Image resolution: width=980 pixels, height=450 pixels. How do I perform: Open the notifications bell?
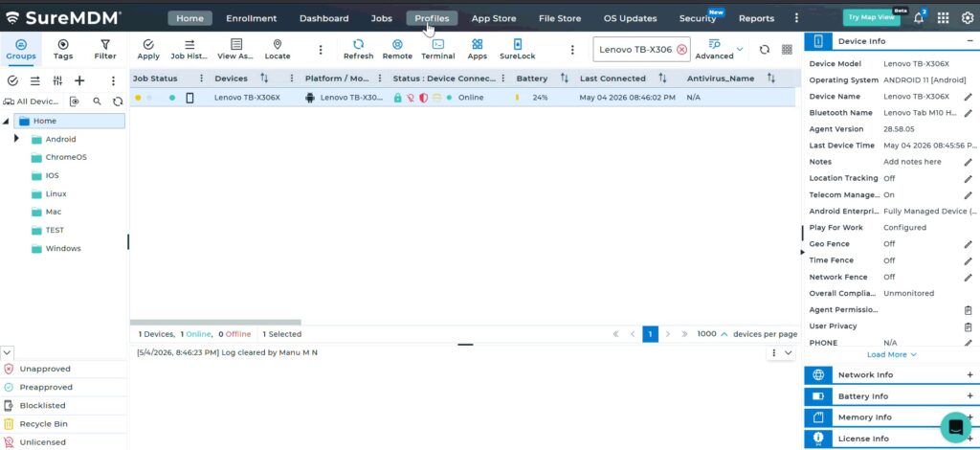click(919, 18)
